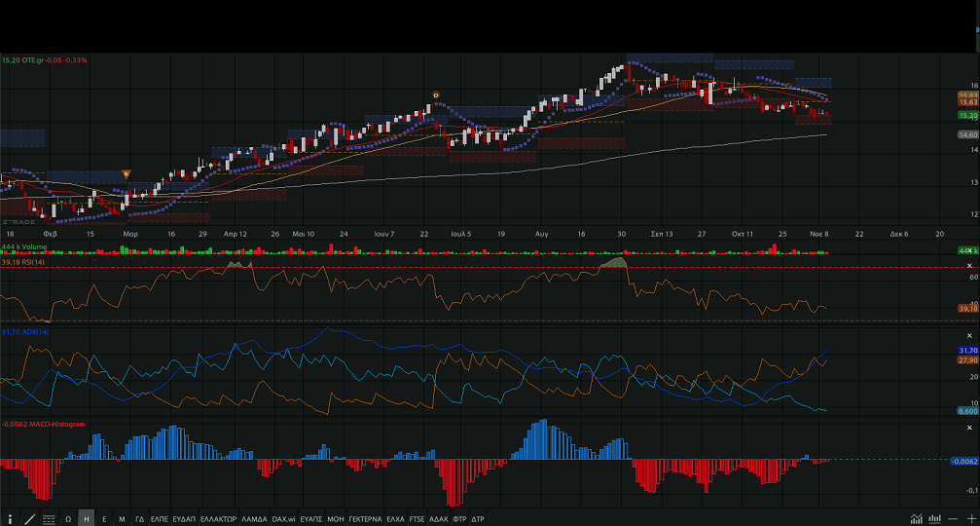980x526 pixels.
Task: Click the 444 k Volume label
Action: point(24,247)
